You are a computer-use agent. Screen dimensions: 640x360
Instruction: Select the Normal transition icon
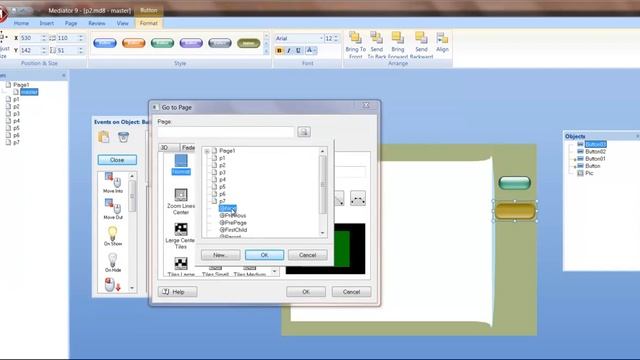coord(181,165)
